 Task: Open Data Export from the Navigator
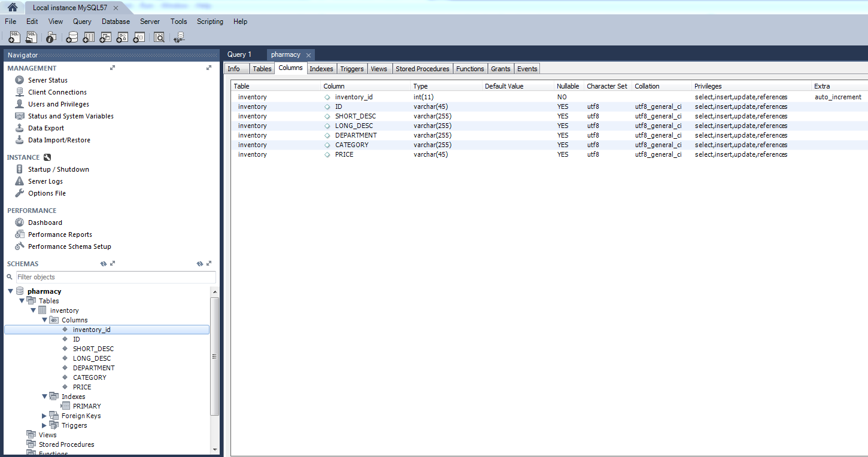[45, 128]
